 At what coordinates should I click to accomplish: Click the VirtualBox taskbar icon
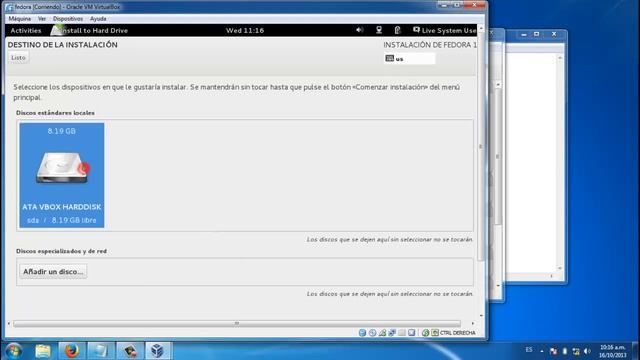[158, 351]
